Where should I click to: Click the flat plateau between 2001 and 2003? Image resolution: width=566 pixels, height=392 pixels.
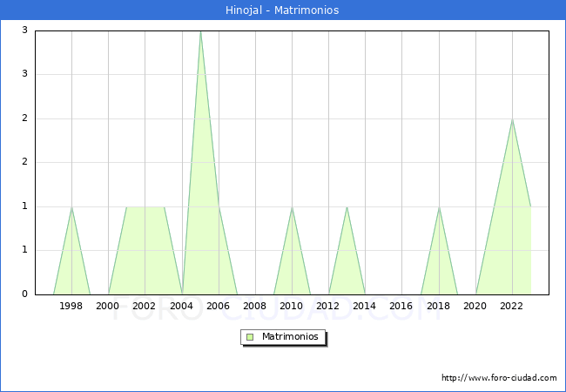pyautogui.click(x=145, y=207)
